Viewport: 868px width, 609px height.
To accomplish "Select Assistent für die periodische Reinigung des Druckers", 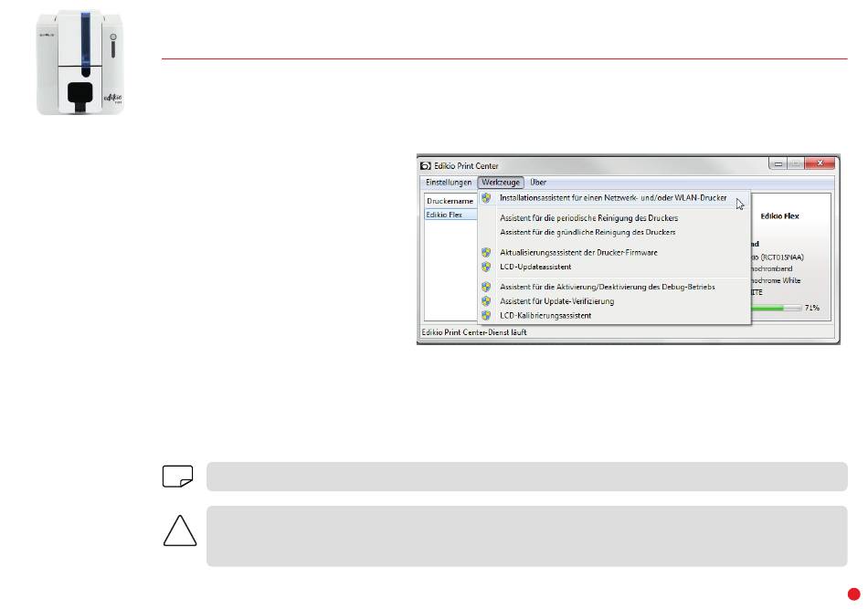I will (588, 218).
